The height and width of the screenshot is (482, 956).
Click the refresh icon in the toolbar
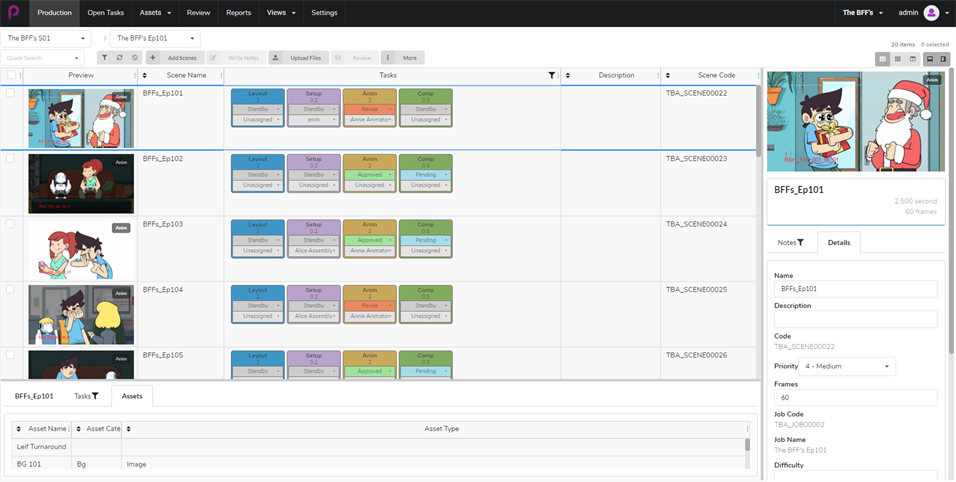120,58
